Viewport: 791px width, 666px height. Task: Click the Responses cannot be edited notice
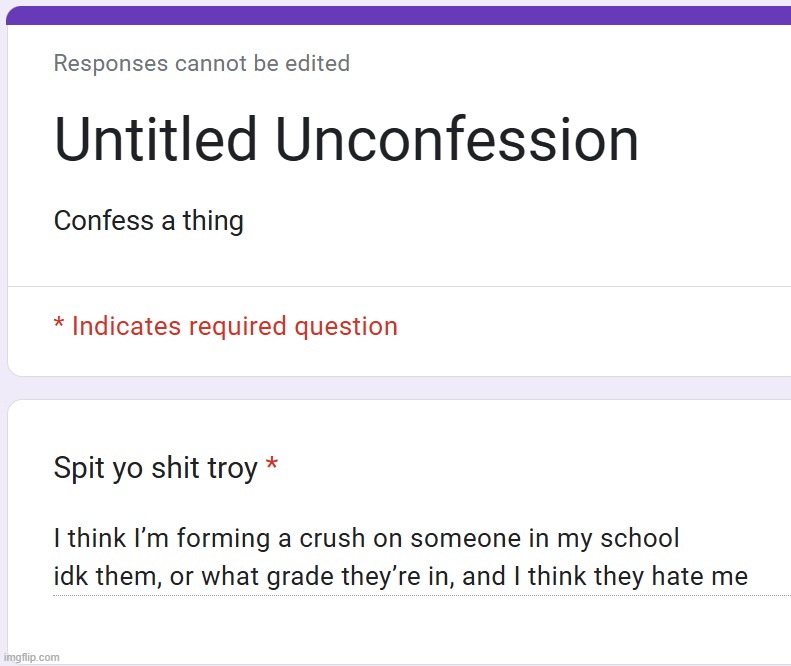[x=202, y=64]
